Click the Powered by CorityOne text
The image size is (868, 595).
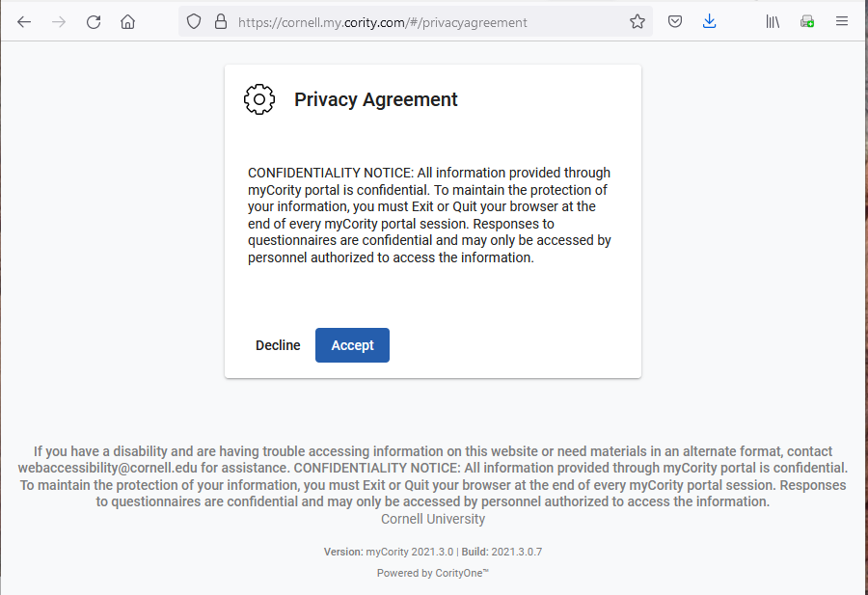(x=433, y=573)
